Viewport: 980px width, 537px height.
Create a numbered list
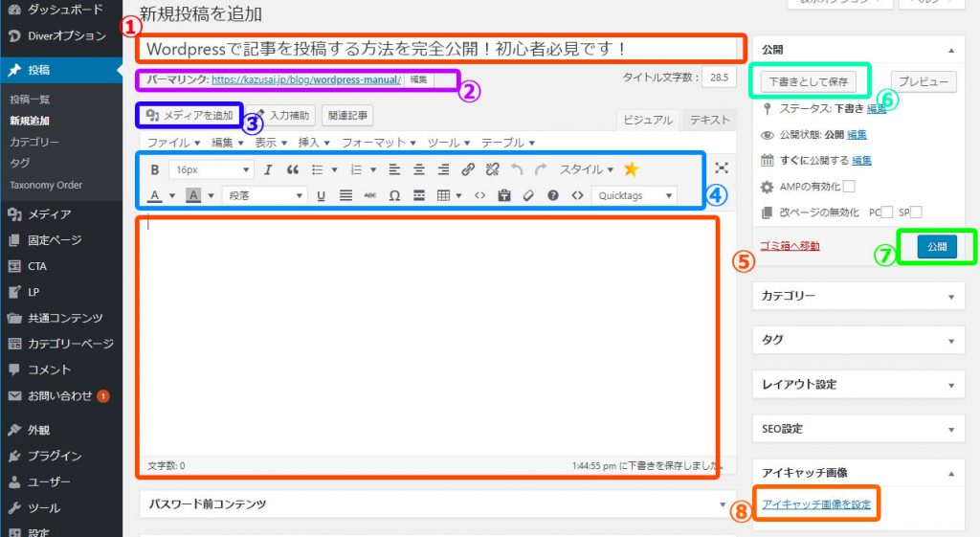click(356, 169)
